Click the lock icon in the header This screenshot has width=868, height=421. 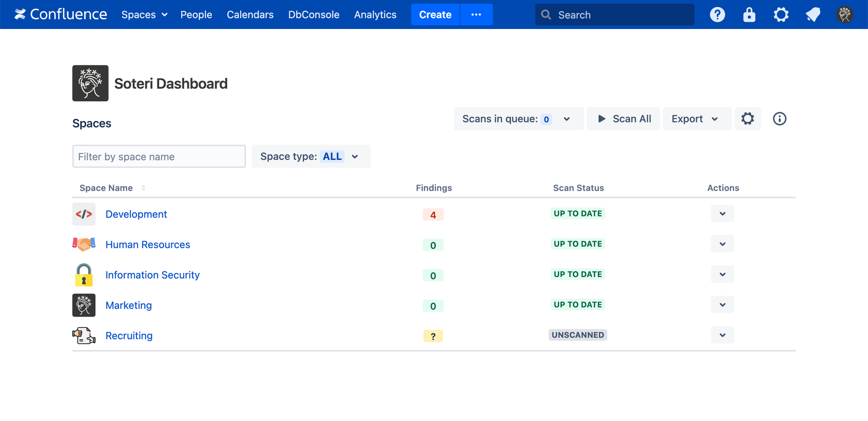pos(749,15)
